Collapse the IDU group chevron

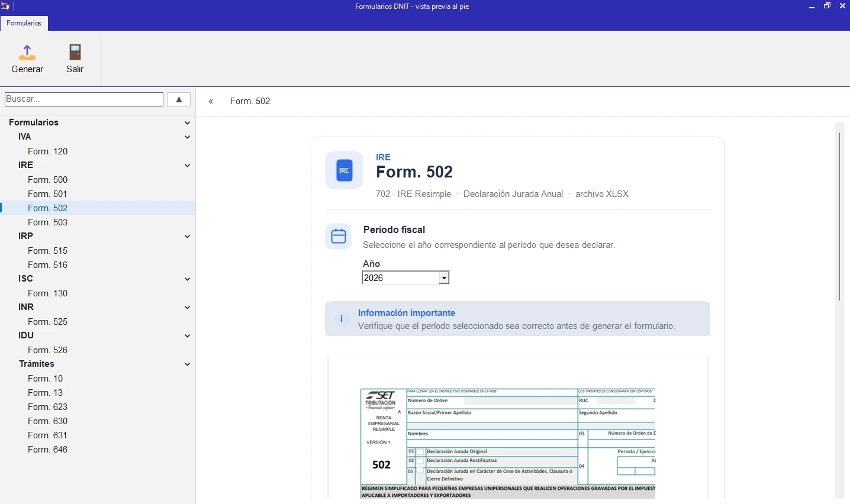pos(187,336)
